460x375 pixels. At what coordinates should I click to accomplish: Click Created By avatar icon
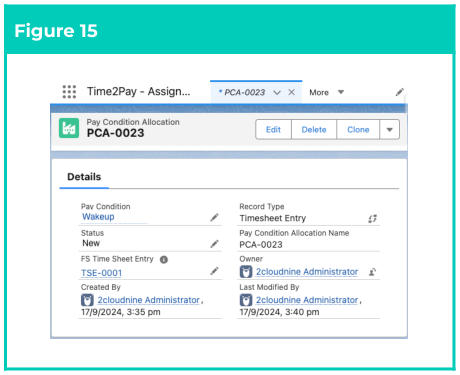click(x=87, y=300)
